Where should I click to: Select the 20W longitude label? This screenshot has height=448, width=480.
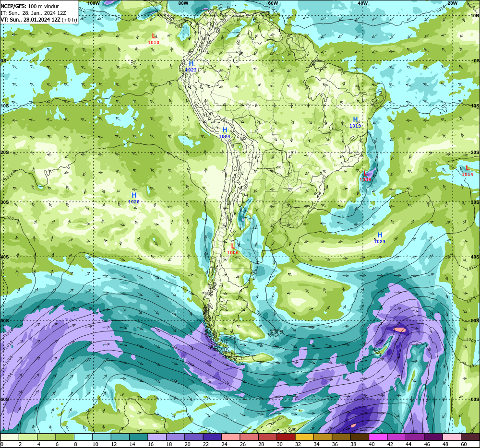pyautogui.click(x=453, y=3)
